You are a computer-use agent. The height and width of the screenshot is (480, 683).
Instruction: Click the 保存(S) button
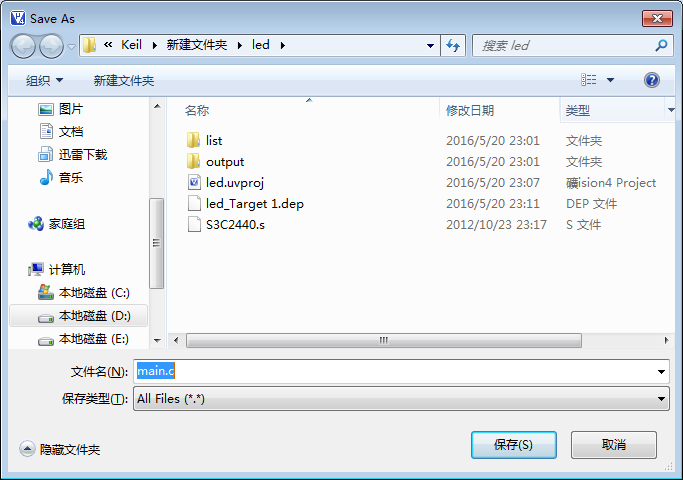click(x=514, y=445)
